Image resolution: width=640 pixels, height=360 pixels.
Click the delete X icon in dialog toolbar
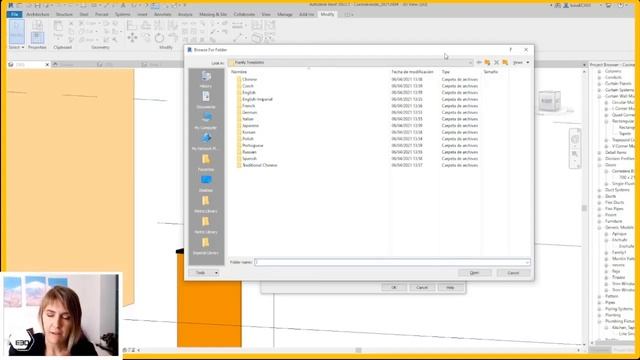[496, 62]
